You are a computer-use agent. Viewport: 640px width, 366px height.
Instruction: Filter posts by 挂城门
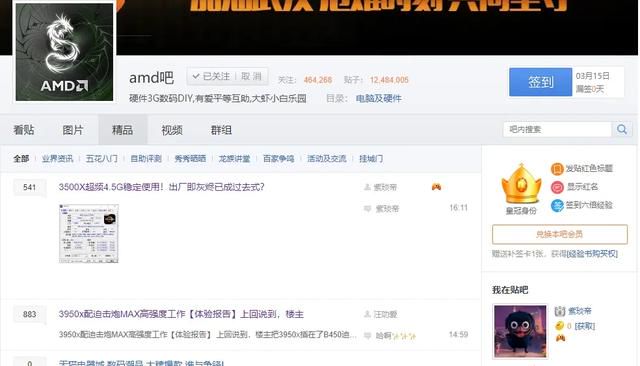(371, 159)
